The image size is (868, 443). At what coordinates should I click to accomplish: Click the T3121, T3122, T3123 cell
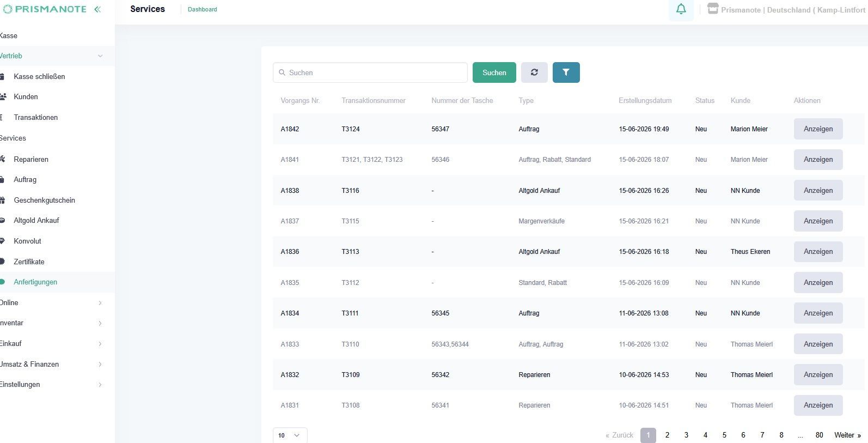(372, 160)
